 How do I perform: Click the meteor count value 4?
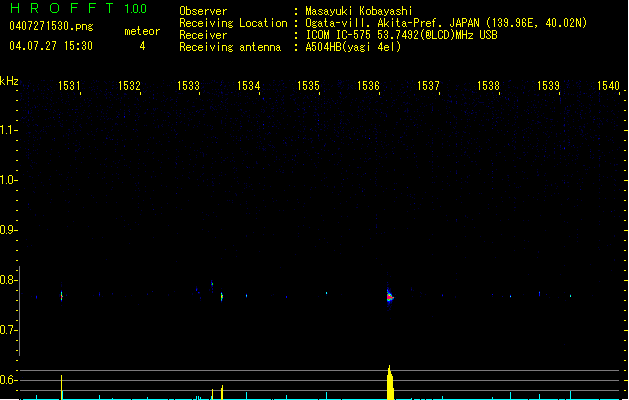(142, 46)
